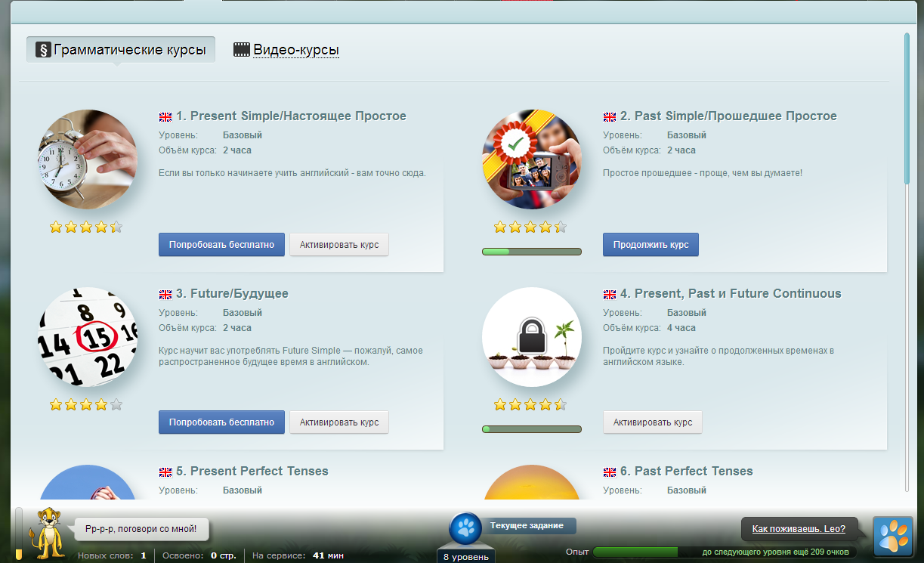This screenshot has height=563, width=924.
Task: Click the Past Simple course progress bar
Action: 532,252
